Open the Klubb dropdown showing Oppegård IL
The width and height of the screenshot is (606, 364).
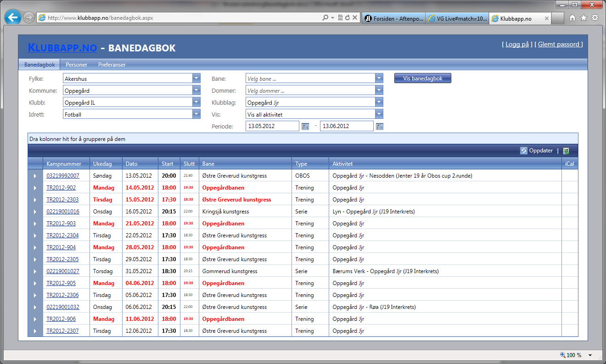tap(196, 102)
